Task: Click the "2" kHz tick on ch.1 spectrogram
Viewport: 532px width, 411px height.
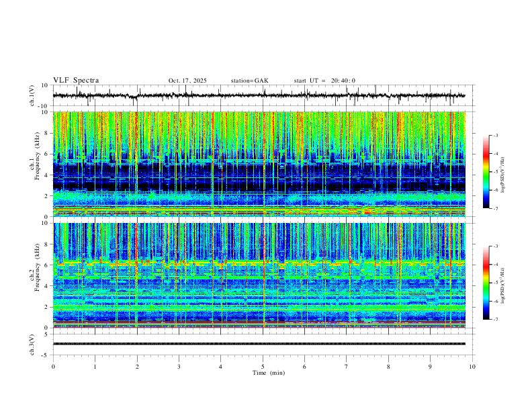Action: (x=47, y=196)
